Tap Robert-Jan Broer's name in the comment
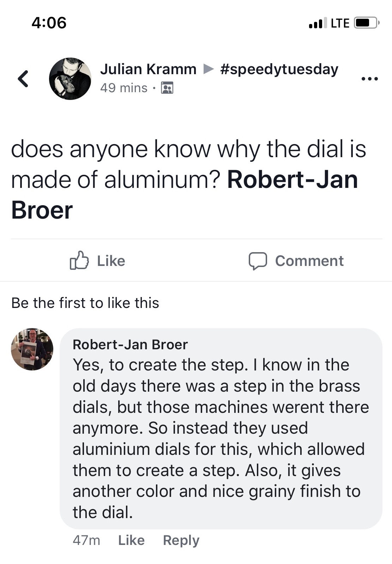The image size is (392, 564). 130,344
